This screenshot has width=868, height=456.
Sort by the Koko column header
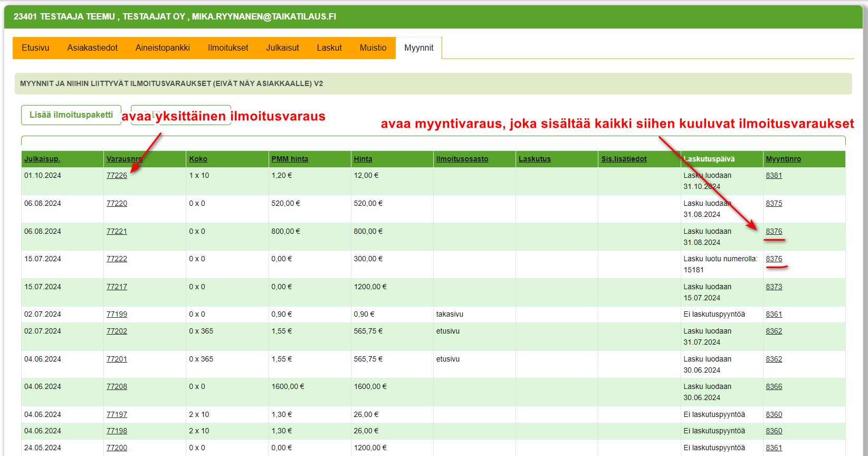198,159
